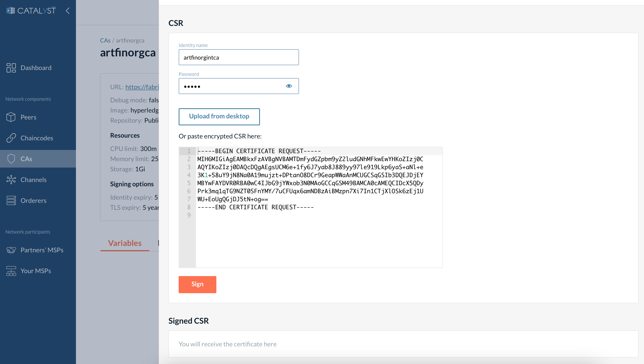
Task: Click Upload from desktop button
Action: point(219,117)
